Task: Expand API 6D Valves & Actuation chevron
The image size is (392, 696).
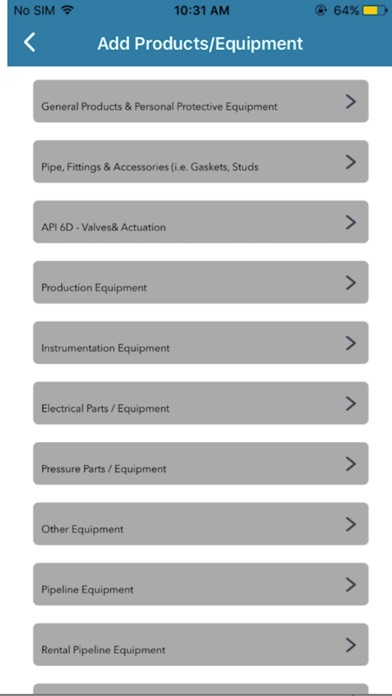Action: click(x=351, y=222)
